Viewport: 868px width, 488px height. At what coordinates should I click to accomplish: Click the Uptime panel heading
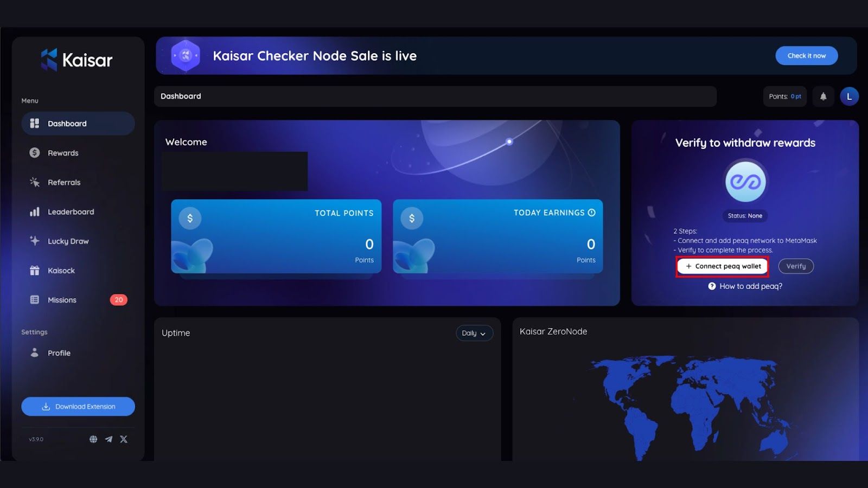click(x=176, y=333)
